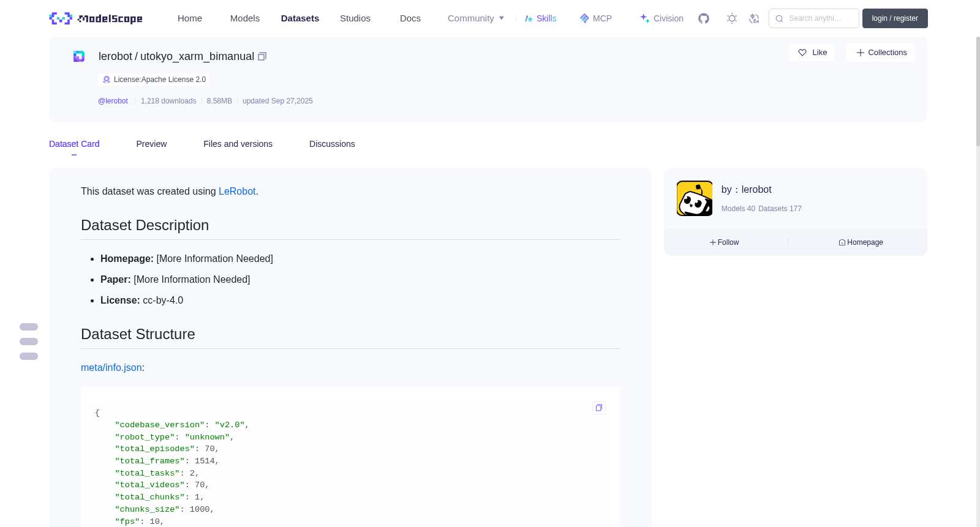Click the Skills sparkle icon
This screenshot has height=527, width=980.
click(529, 18)
